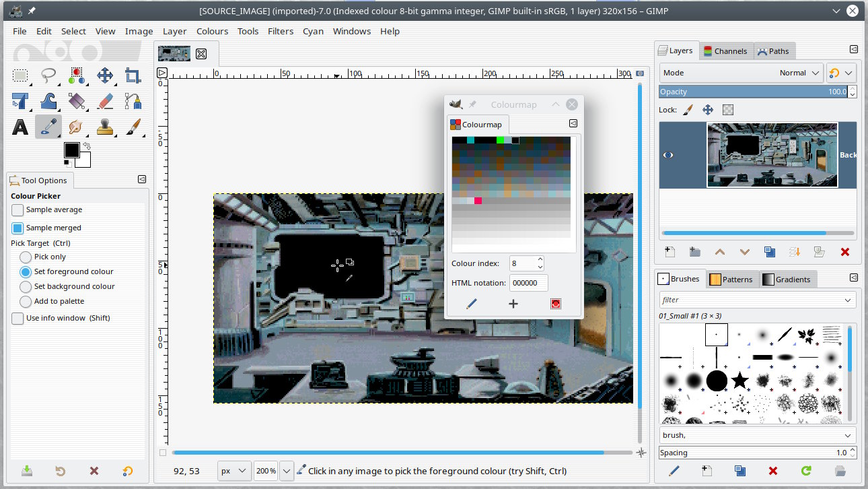This screenshot has height=489, width=868.
Task: Select the Smudge tool
Action: tap(77, 127)
